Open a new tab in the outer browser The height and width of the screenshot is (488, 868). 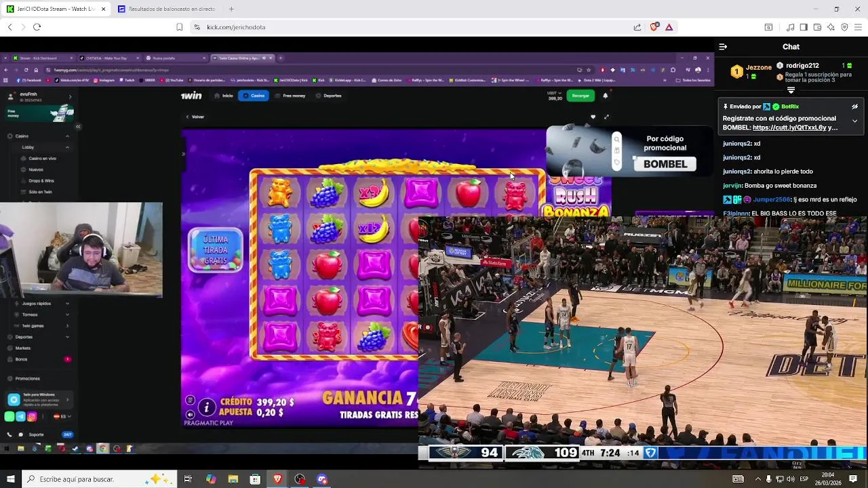[x=231, y=9]
